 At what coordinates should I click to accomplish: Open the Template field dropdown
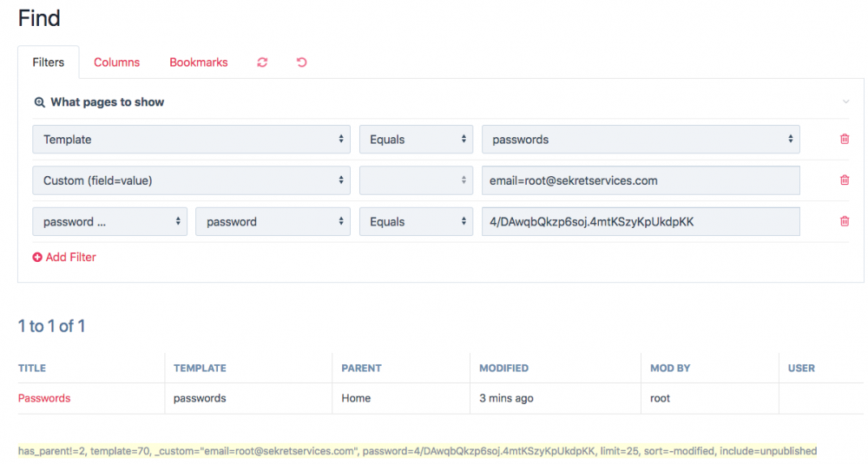pyautogui.click(x=191, y=139)
